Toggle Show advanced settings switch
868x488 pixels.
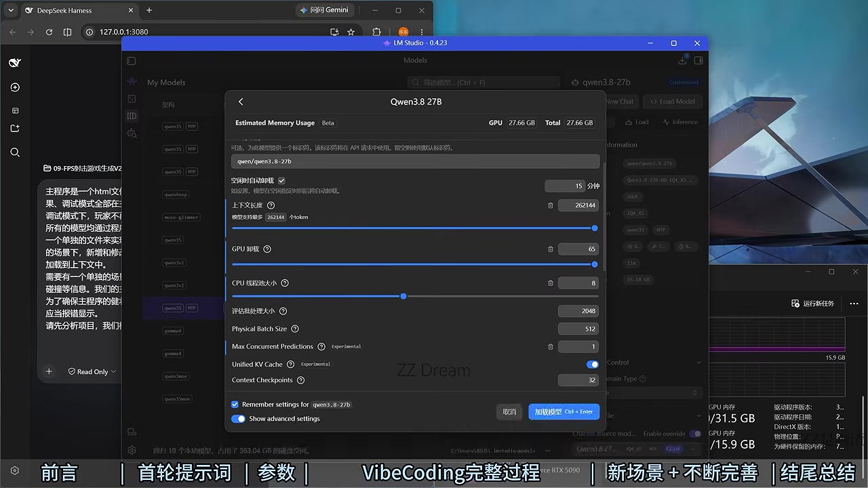238,419
